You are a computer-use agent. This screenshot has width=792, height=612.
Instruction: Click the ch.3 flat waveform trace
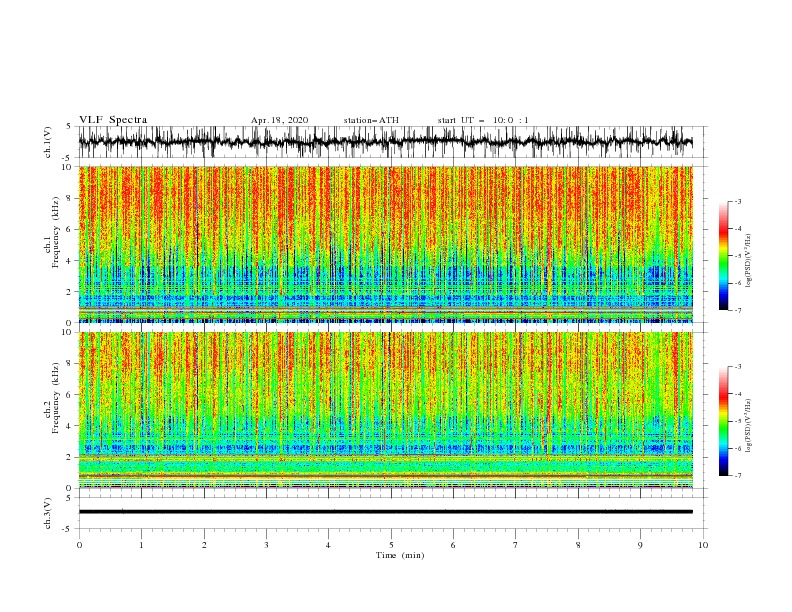385,512
